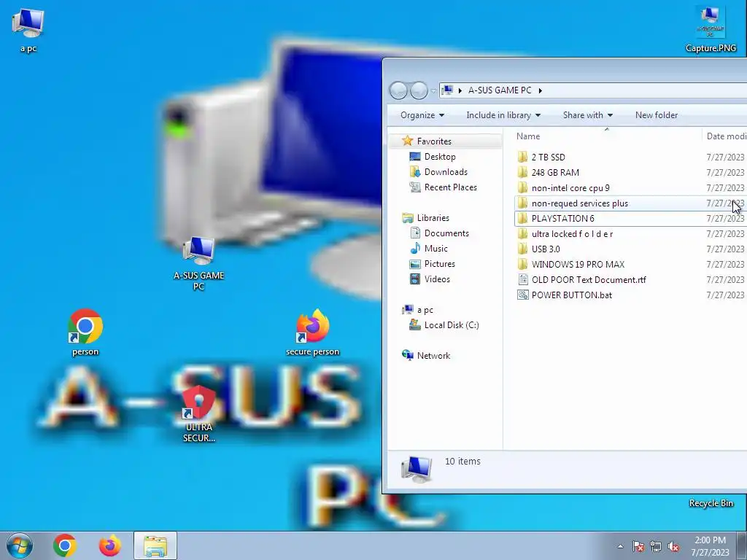Image resolution: width=747 pixels, height=560 pixels.
Task: Click the PLAYSTATION 6 folder icon
Action: point(522,218)
